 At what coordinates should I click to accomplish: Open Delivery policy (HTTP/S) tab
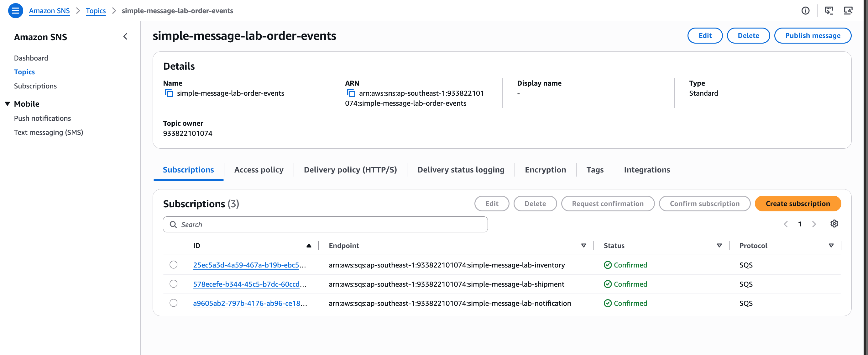[x=350, y=170]
